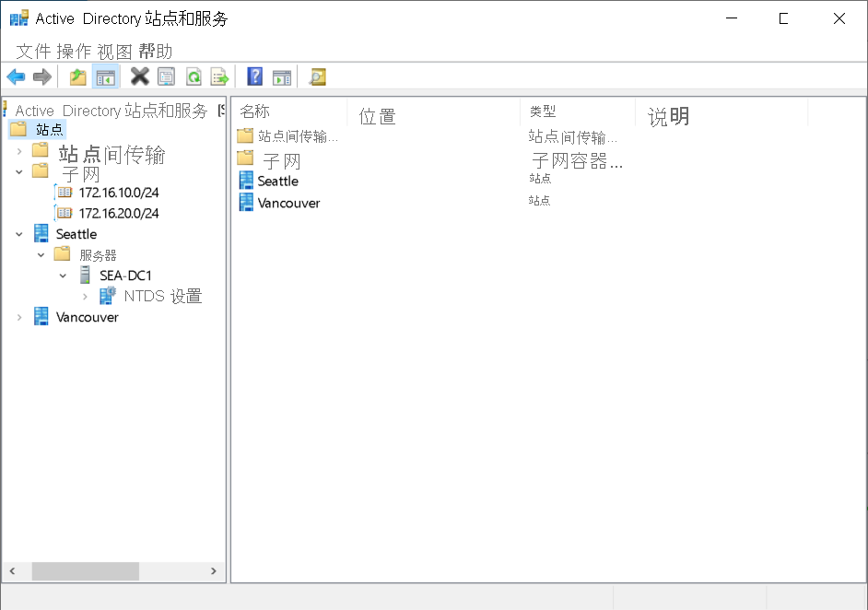
Task: Select SEA-DC1 label in tree
Action: (x=125, y=276)
